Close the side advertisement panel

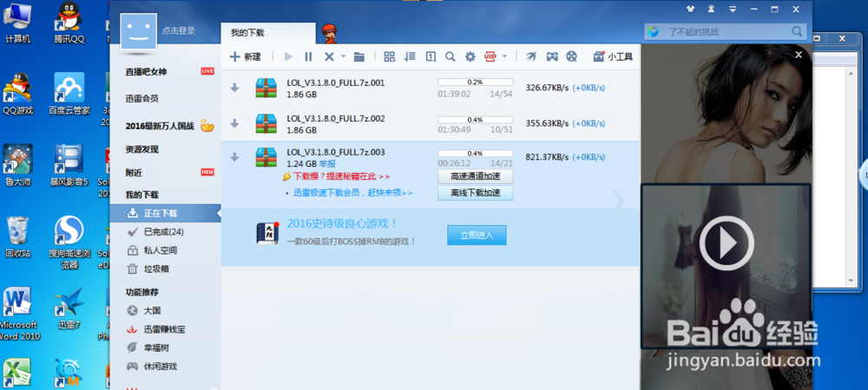(x=799, y=55)
